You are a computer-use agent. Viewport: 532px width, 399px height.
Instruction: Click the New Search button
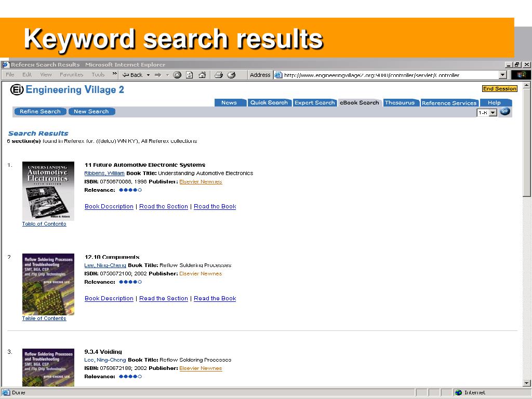91,112
